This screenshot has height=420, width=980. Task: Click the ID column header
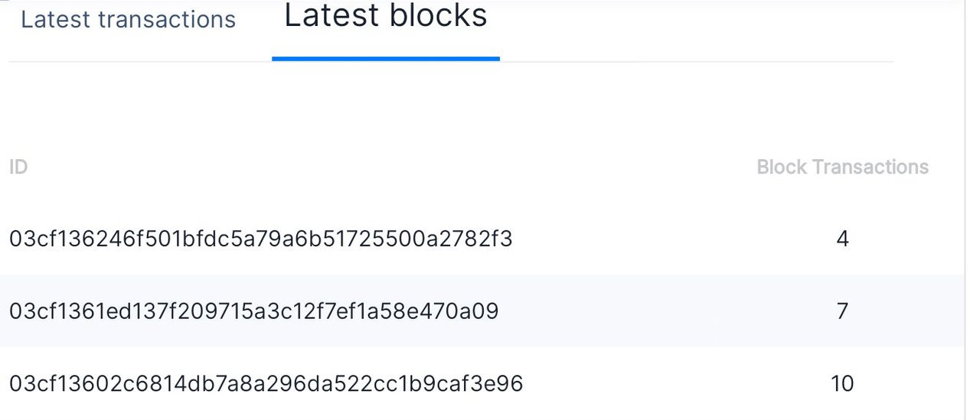[18, 167]
